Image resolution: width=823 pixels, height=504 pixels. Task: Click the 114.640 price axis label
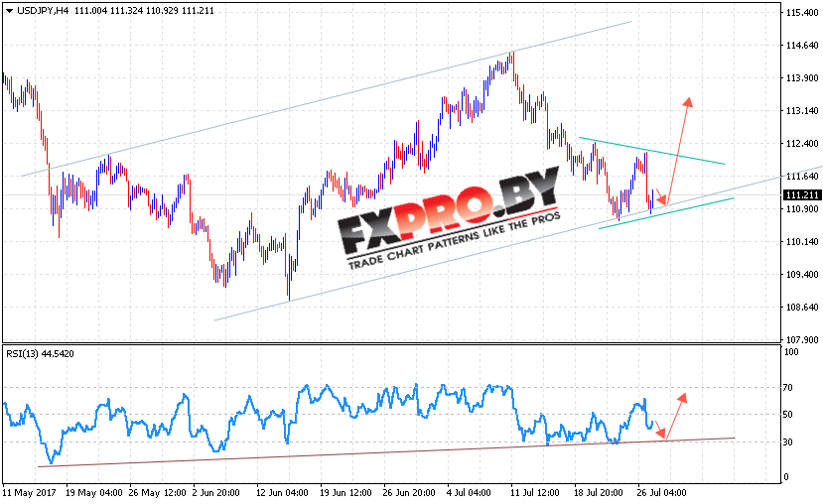pos(801,45)
